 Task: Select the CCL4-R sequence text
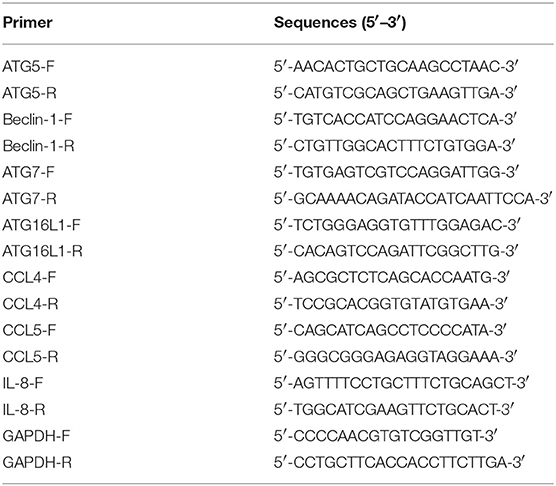click(391, 304)
